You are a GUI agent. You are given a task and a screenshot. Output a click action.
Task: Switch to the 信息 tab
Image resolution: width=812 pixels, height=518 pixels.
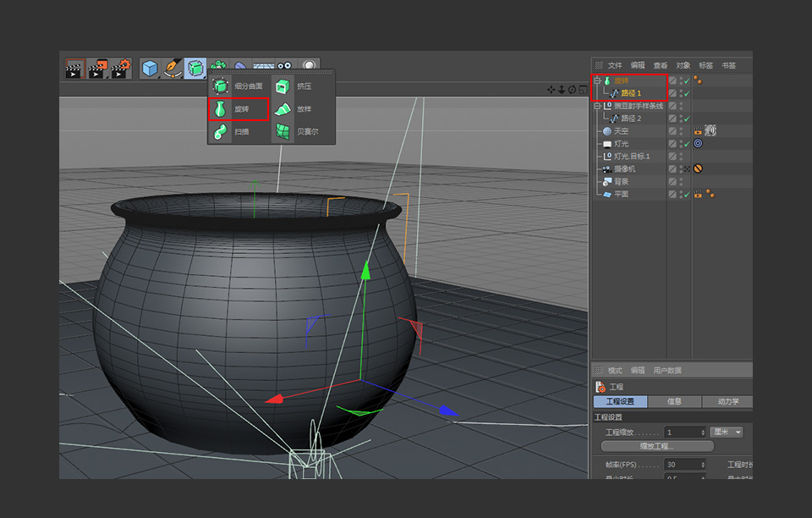point(674,401)
